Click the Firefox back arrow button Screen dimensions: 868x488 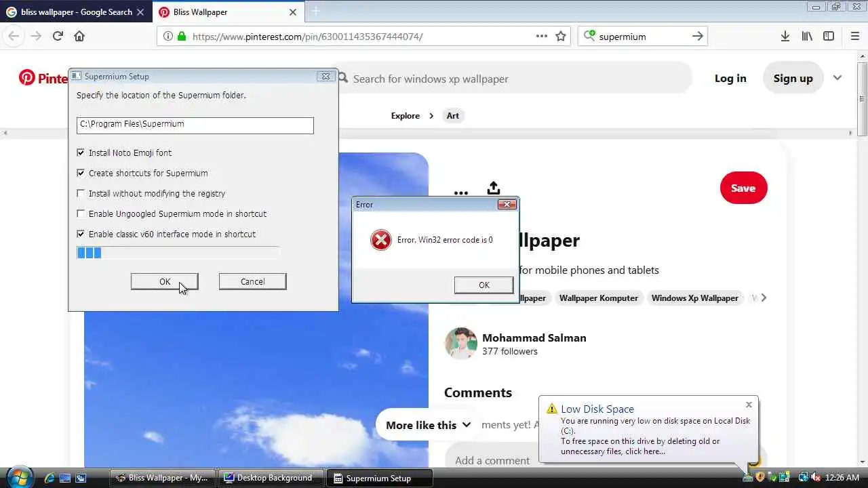point(14,36)
